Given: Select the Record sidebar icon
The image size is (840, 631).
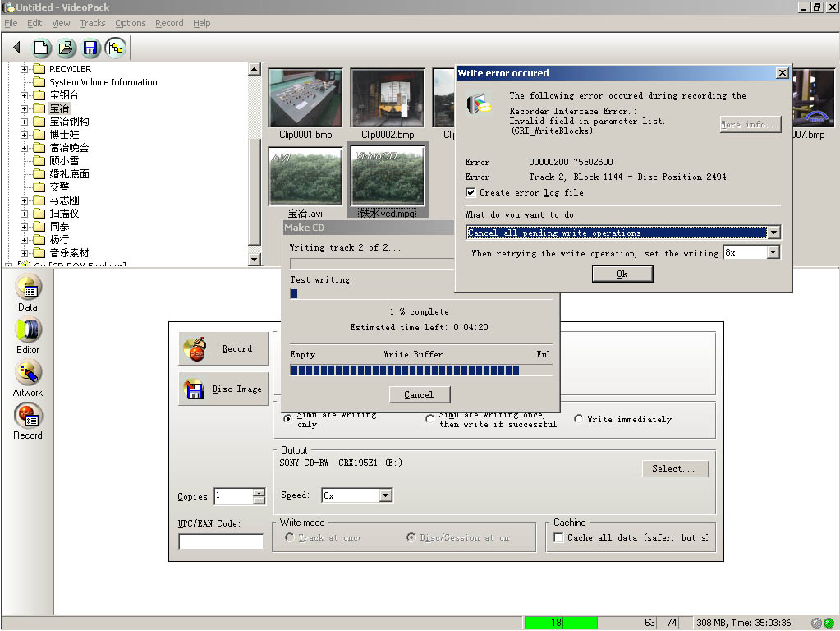Looking at the screenshot, I should 29,416.
